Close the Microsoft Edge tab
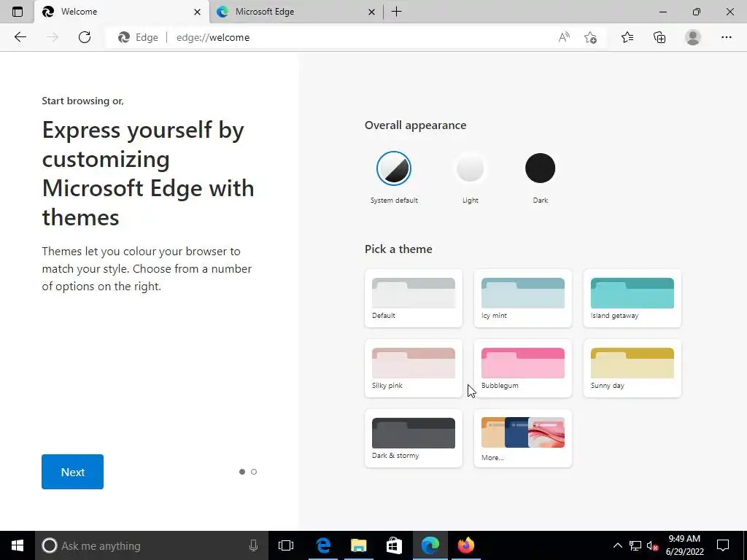 (371, 12)
